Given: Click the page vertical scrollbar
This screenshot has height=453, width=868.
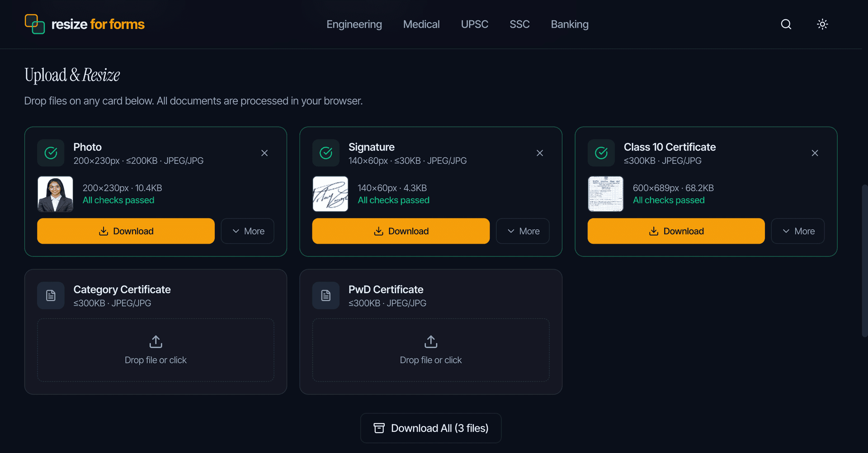Looking at the screenshot, I should (864, 260).
